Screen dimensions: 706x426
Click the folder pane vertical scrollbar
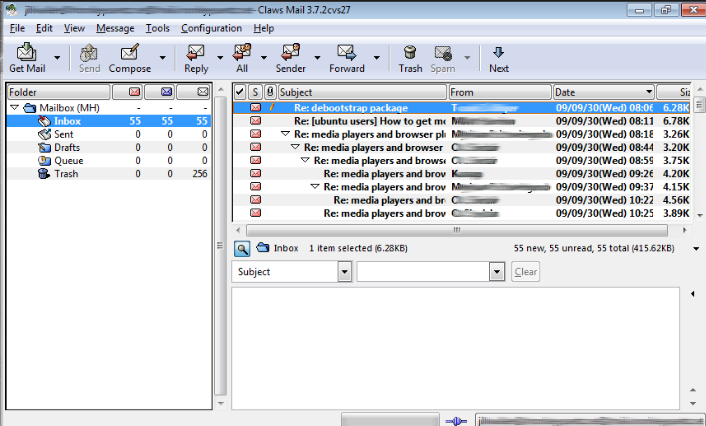tap(220, 246)
